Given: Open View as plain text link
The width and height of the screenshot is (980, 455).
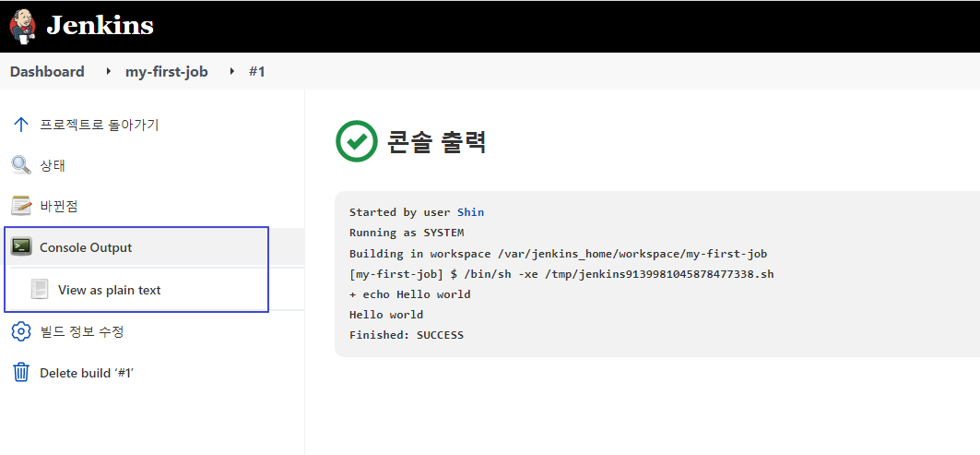Looking at the screenshot, I should coord(110,290).
